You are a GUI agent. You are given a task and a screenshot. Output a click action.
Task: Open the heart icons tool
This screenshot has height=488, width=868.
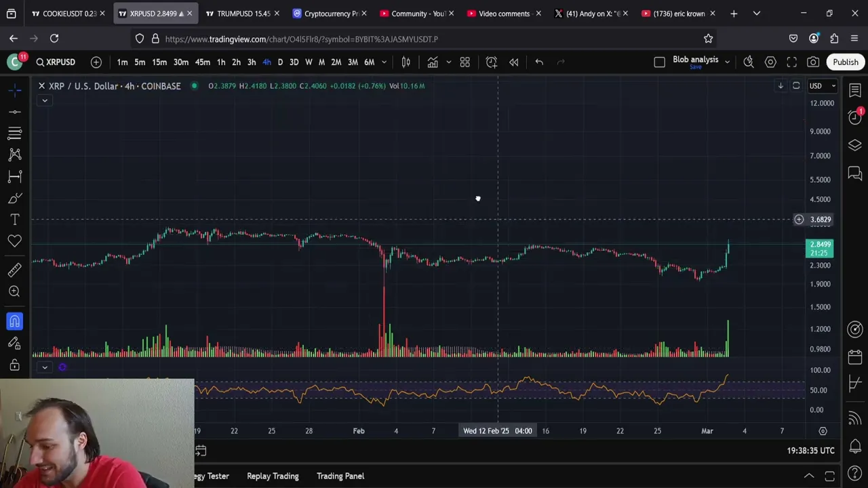[x=14, y=241]
